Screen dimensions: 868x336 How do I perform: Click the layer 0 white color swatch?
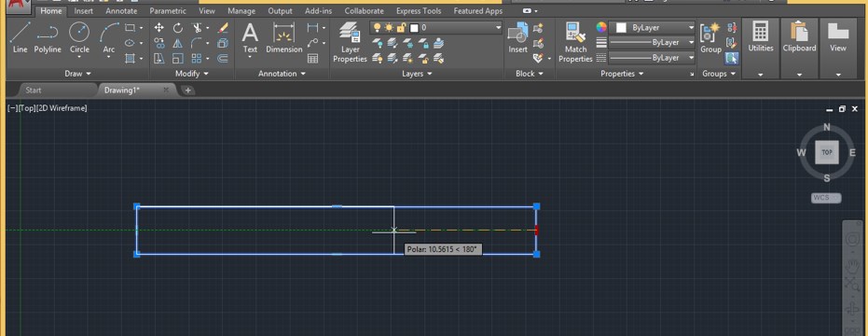tap(414, 28)
